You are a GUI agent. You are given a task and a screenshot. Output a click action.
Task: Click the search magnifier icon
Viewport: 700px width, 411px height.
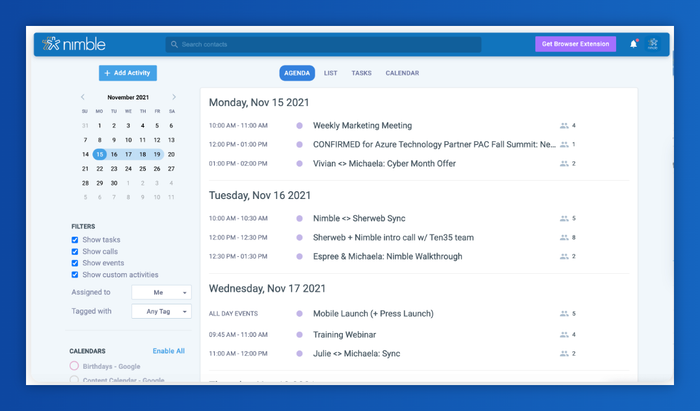point(174,44)
